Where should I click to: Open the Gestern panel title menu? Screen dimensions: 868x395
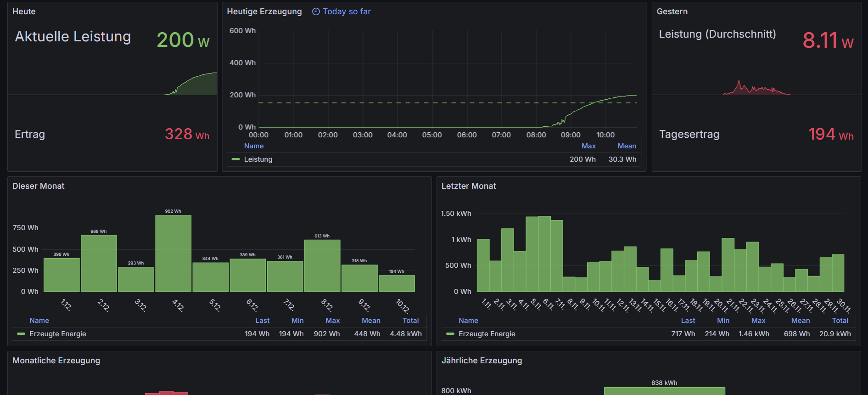(x=672, y=11)
